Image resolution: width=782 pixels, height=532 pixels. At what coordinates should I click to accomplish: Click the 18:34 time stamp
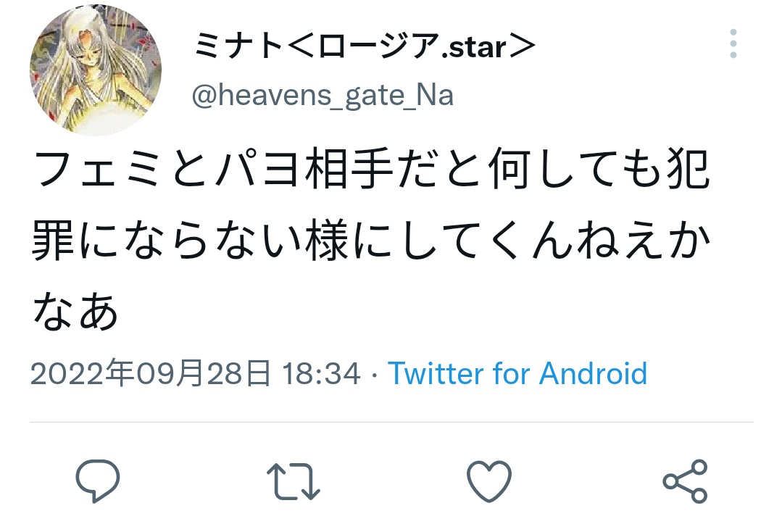point(321,374)
